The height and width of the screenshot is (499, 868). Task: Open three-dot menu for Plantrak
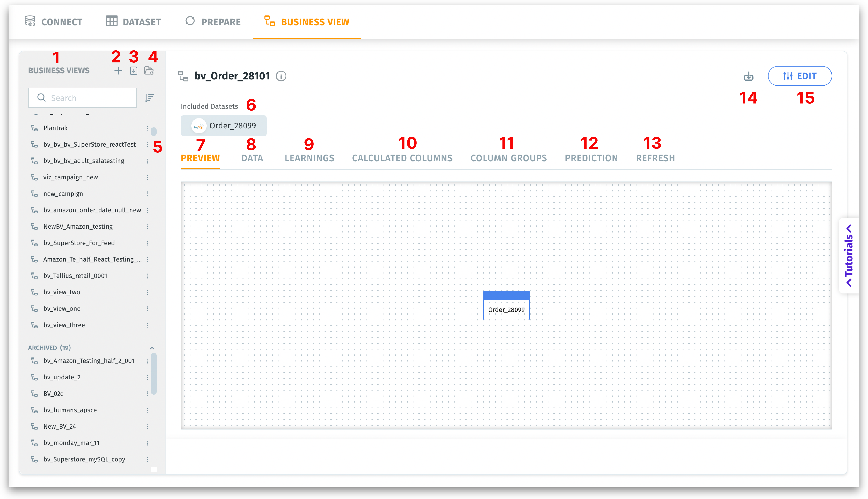(x=148, y=128)
